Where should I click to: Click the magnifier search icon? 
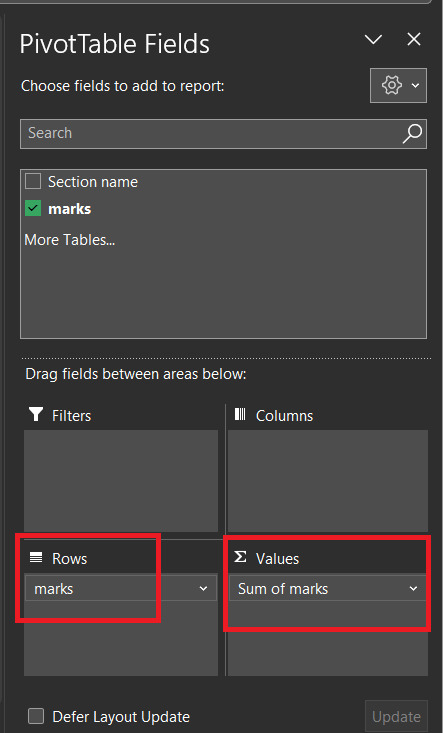(x=412, y=134)
